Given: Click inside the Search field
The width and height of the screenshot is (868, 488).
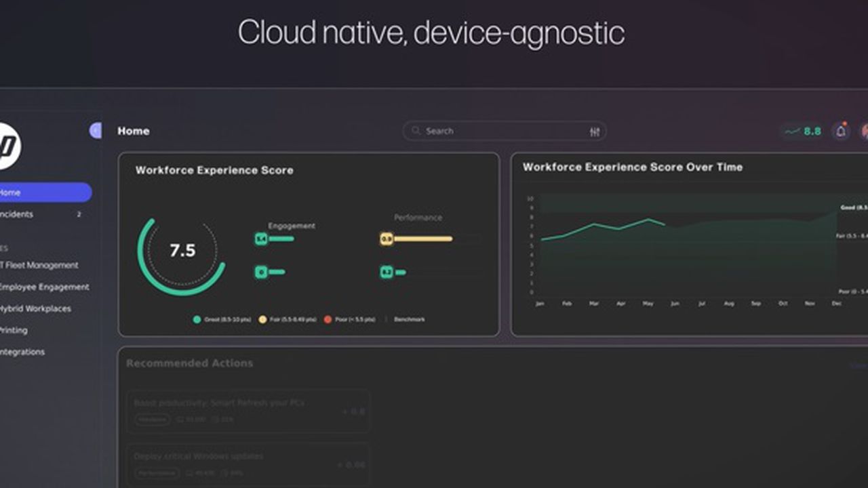Looking at the screenshot, I should click(502, 131).
